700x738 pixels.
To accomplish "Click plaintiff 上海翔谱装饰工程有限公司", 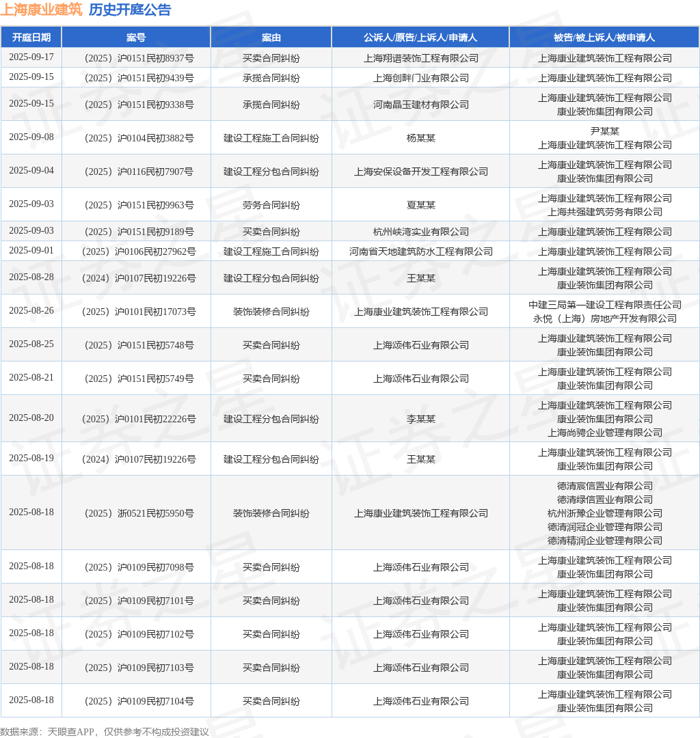I will pos(421,58).
